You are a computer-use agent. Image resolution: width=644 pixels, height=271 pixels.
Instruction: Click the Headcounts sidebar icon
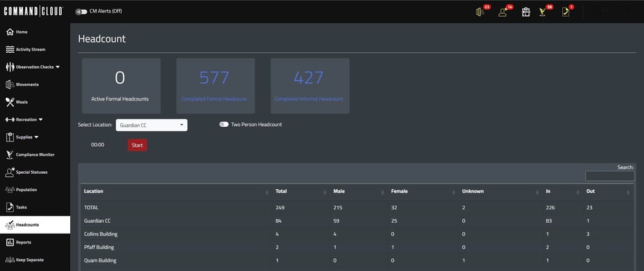pyautogui.click(x=10, y=225)
